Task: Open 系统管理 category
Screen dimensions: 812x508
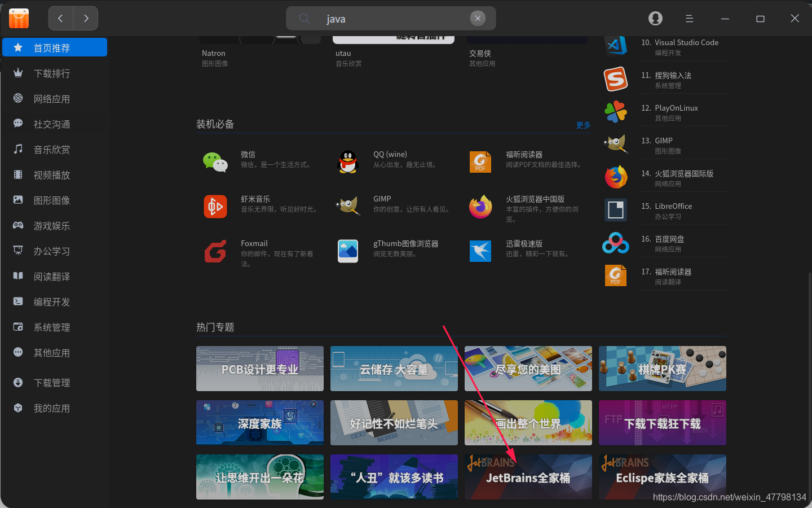Action: (x=55, y=327)
